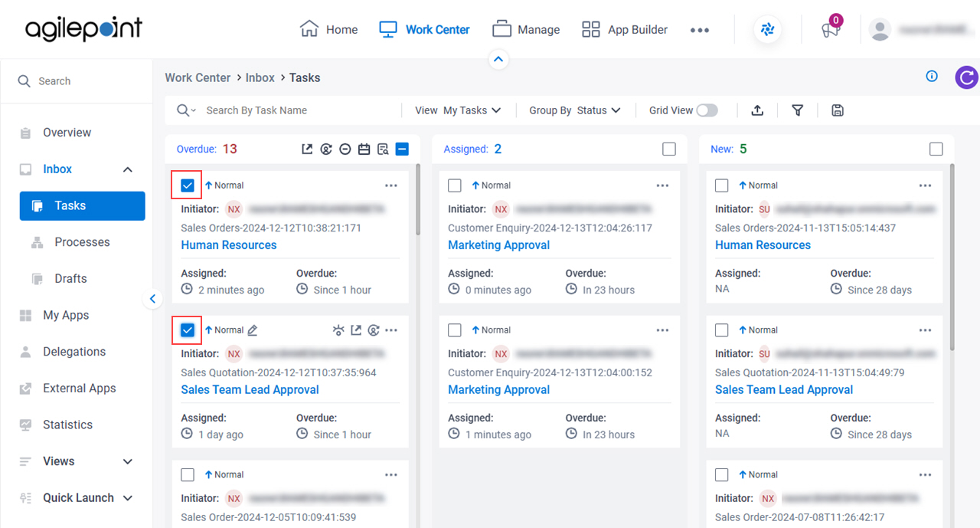Image resolution: width=980 pixels, height=528 pixels.
Task: Click edit pencil on Sales Quotation-2024-12-12 card
Action: coord(253,330)
